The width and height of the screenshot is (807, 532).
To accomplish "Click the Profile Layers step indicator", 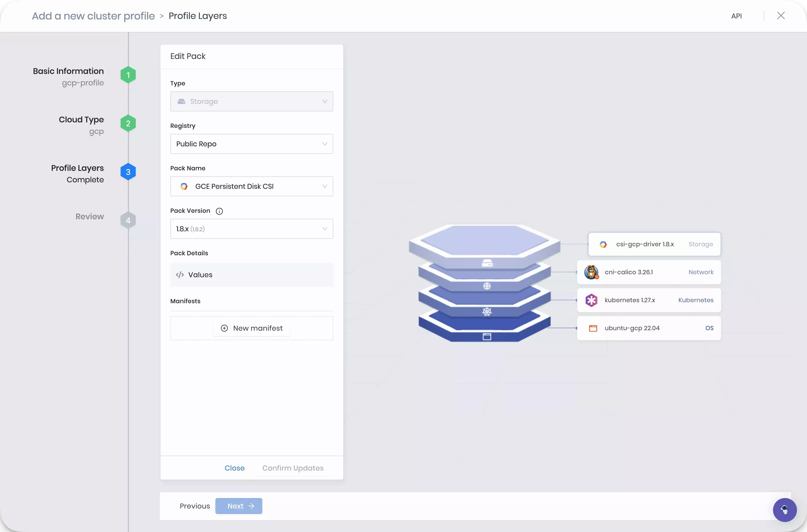I will click(128, 172).
